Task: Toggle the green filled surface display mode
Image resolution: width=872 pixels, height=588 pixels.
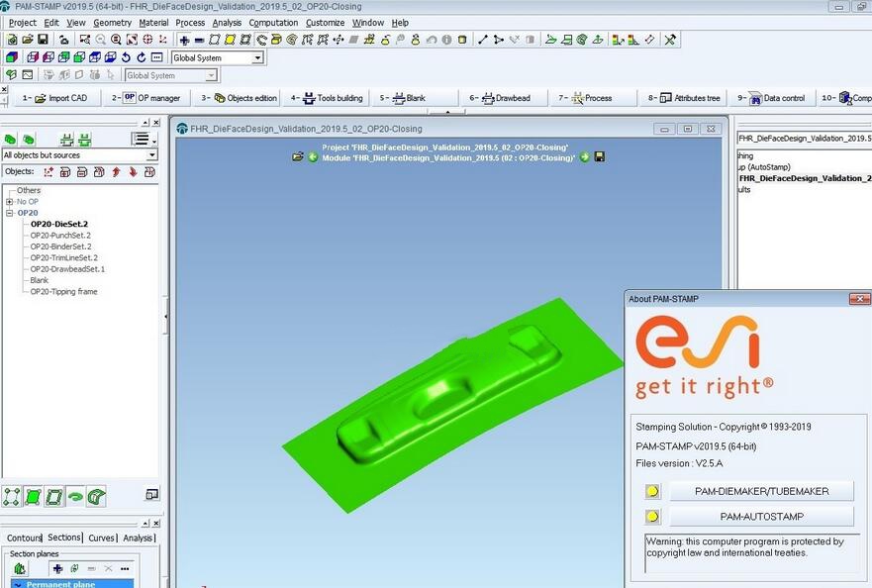Action: click(x=33, y=496)
